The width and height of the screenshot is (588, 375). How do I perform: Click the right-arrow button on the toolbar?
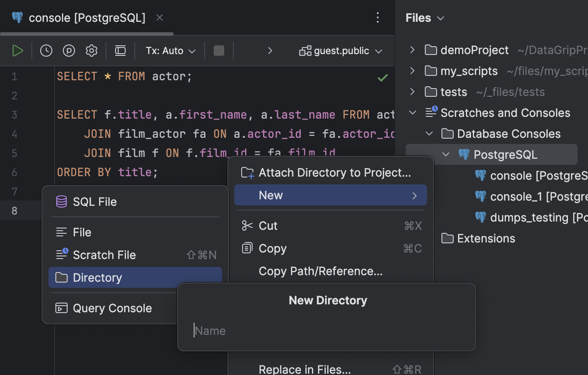pyautogui.click(x=270, y=50)
